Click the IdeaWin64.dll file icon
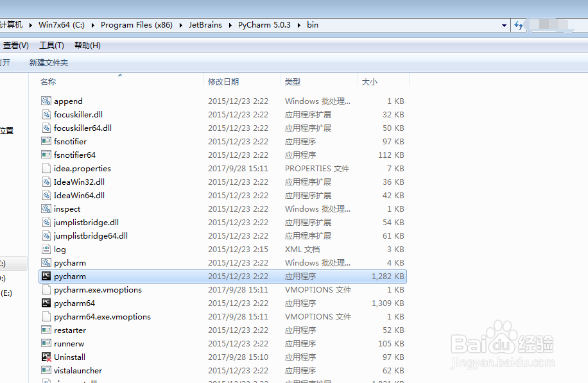This screenshot has width=588, height=383. 46,195
